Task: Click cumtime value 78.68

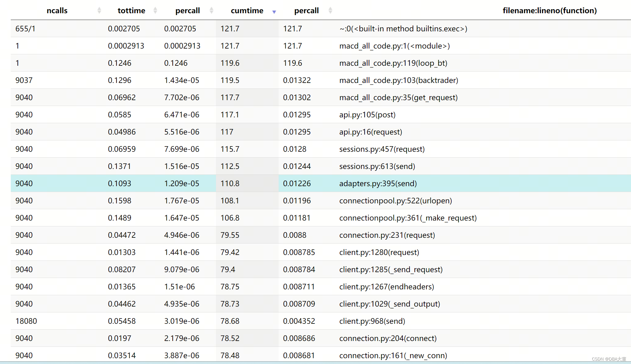Action: coord(230,321)
